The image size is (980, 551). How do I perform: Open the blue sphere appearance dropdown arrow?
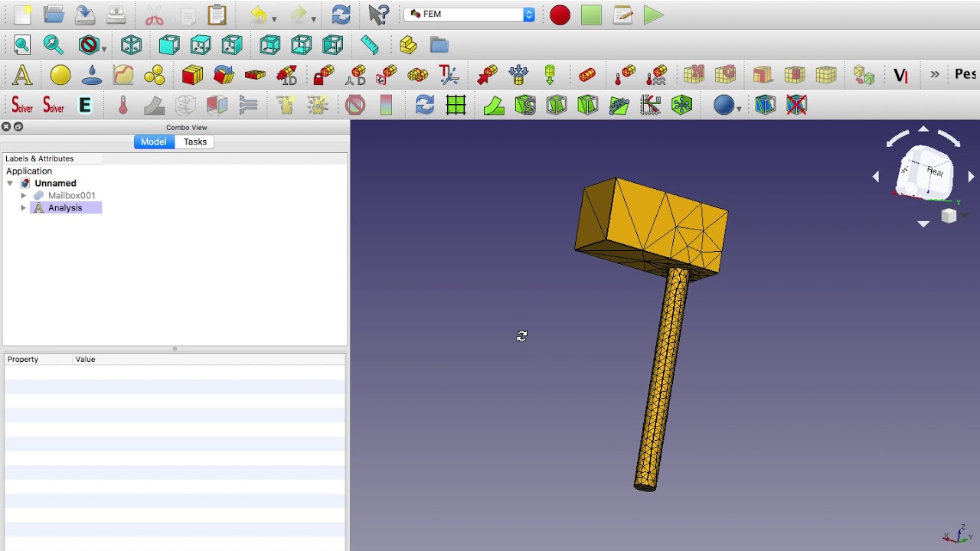coord(738,109)
